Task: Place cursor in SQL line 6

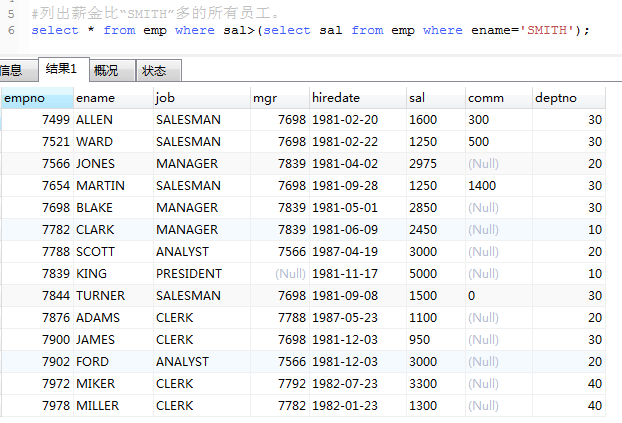Action: click(310, 30)
